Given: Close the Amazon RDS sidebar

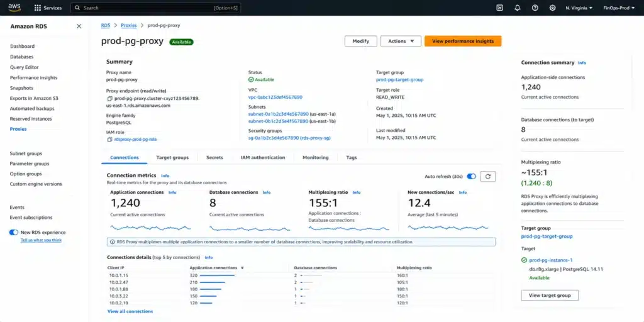Looking at the screenshot, I should coord(79,26).
